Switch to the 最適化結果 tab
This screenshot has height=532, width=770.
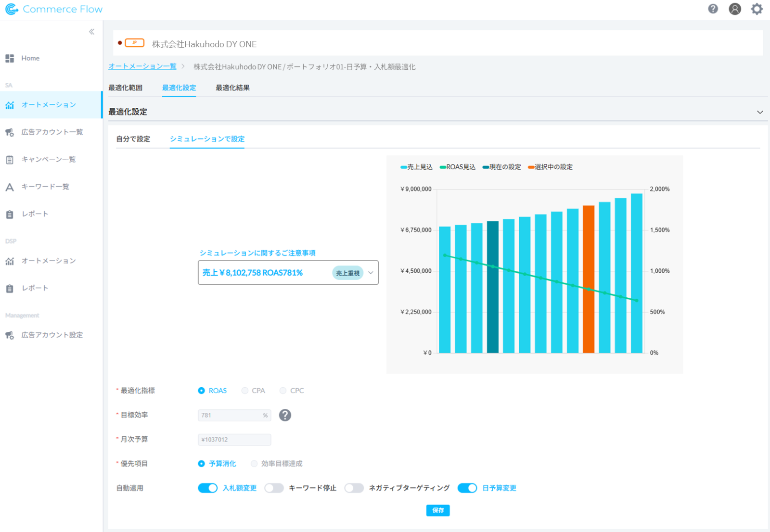click(232, 88)
